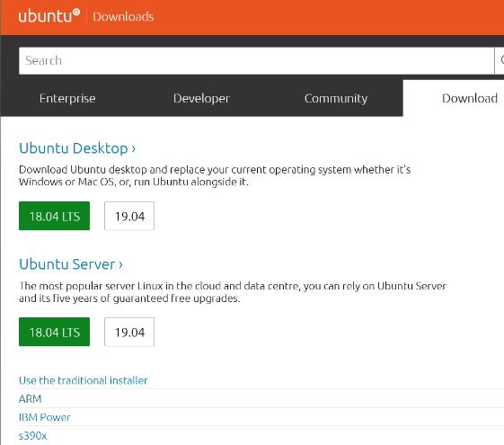Open the IBM Power link
Screen dimensions: 504x445
(x=44, y=417)
